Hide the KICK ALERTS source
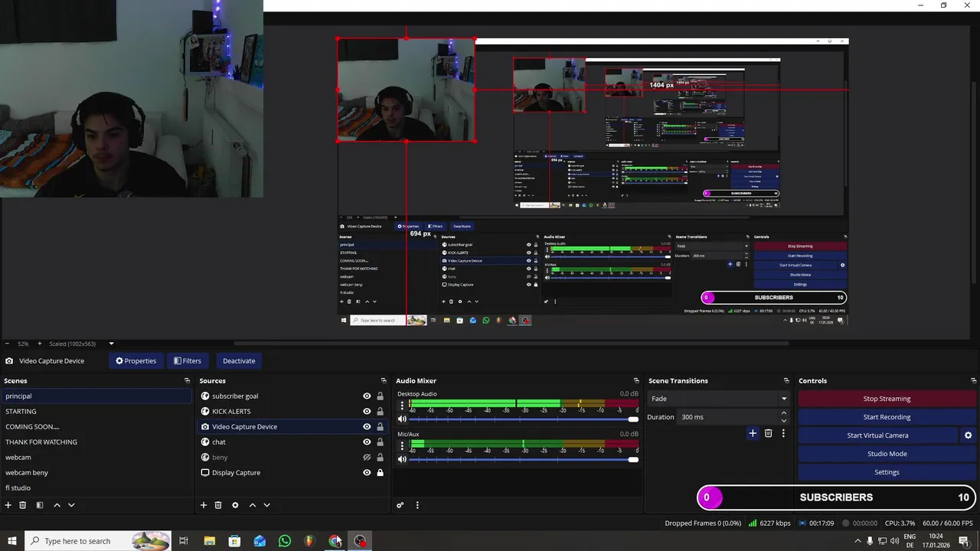The width and height of the screenshot is (980, 551). point(367,411)
